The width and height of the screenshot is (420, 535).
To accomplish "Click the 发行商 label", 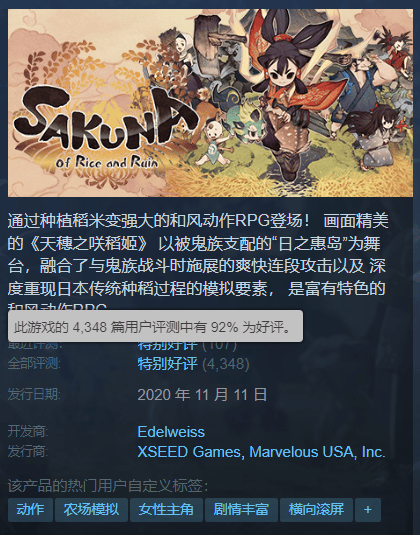I will 28,452.
